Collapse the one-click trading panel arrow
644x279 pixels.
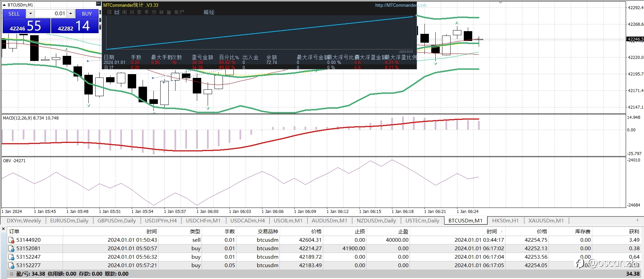point(4,5)
